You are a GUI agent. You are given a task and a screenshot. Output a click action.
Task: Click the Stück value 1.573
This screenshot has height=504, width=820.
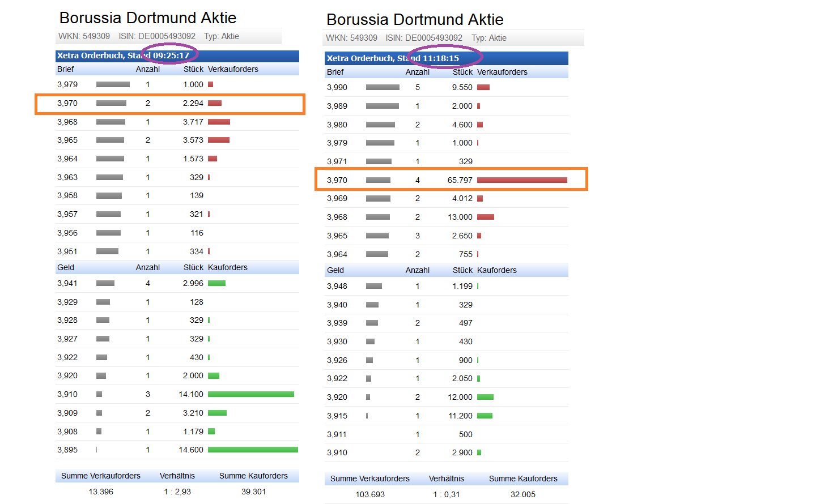point(193,159)
